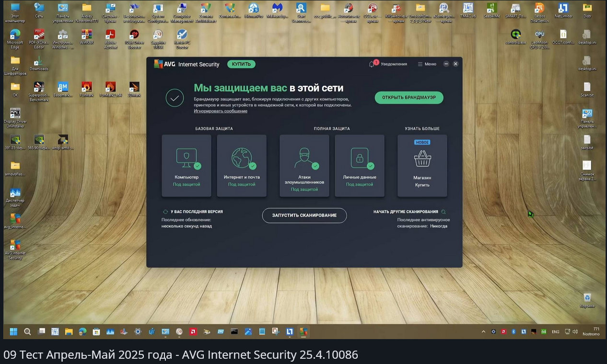The height and width of the screenshot is (364, 607).
Task: Select the Scan.txt file
Action: tap(587, 90)
